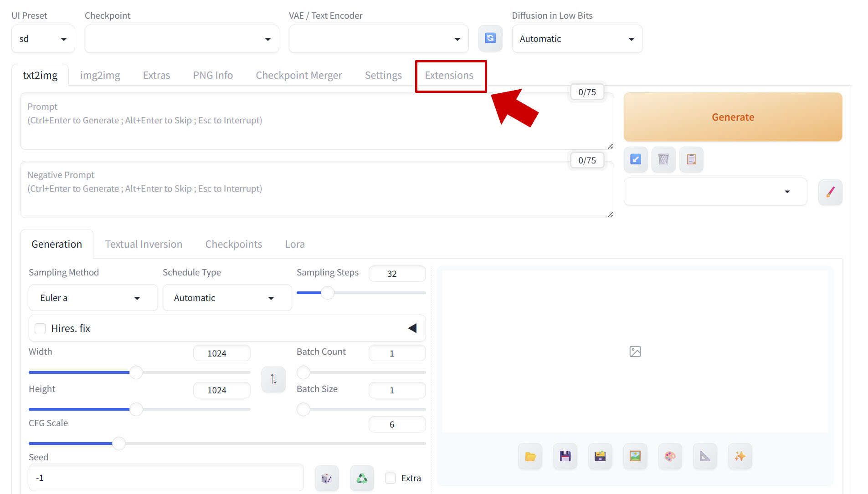Tick the Extra seed checkbox
The width and height of the screenshot is (868, 494).
click(x=390, y=478)
